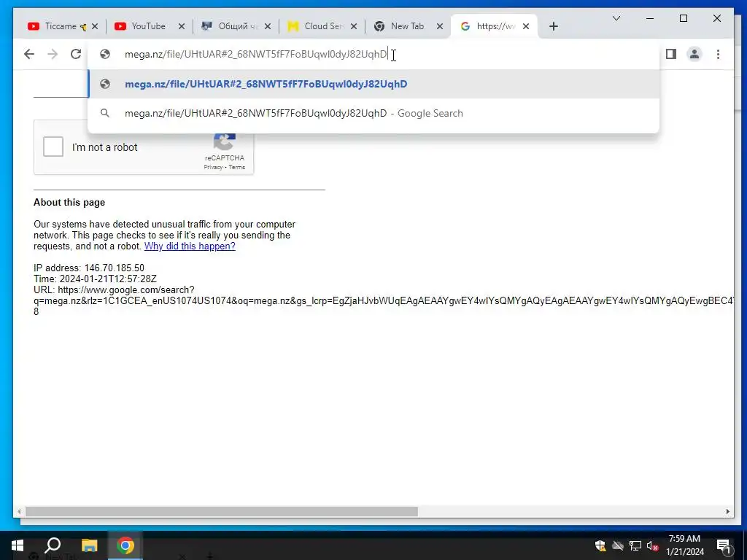Close the New Tab tab
This screenshot has height=560, width=747.
[x=440, y=27]
